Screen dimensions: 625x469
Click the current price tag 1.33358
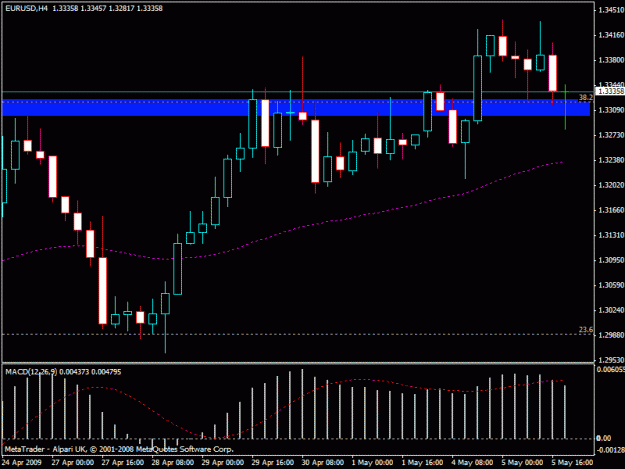point(610,91)
